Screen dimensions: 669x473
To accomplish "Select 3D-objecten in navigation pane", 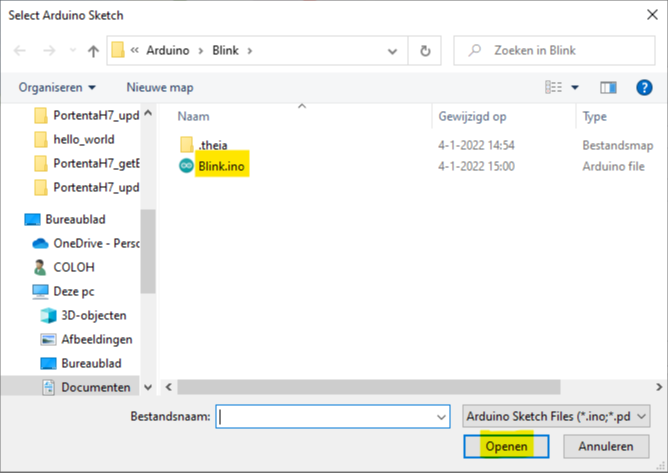I will pyautogui.click(x=95, y=315).
